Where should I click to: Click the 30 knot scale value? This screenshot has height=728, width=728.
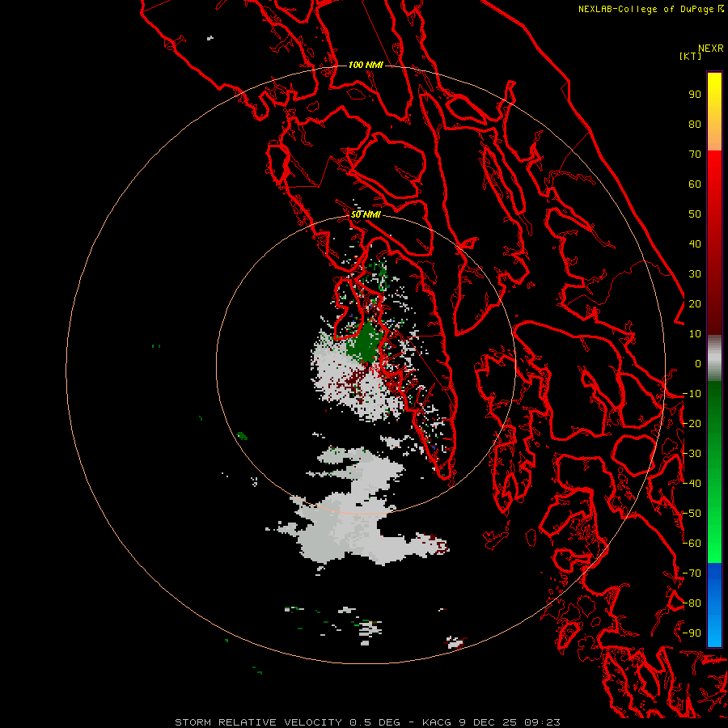(695, 274)
